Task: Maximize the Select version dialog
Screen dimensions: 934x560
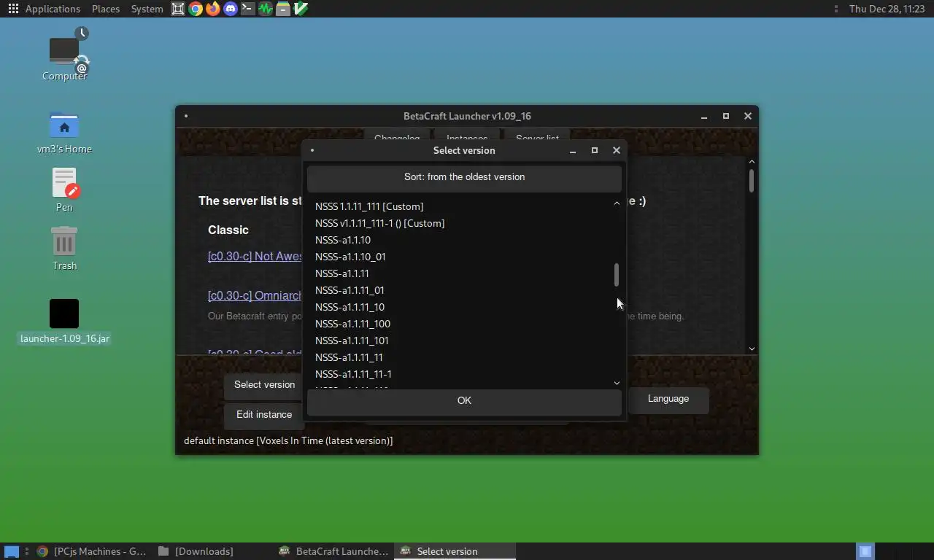Action: (595, 150)
